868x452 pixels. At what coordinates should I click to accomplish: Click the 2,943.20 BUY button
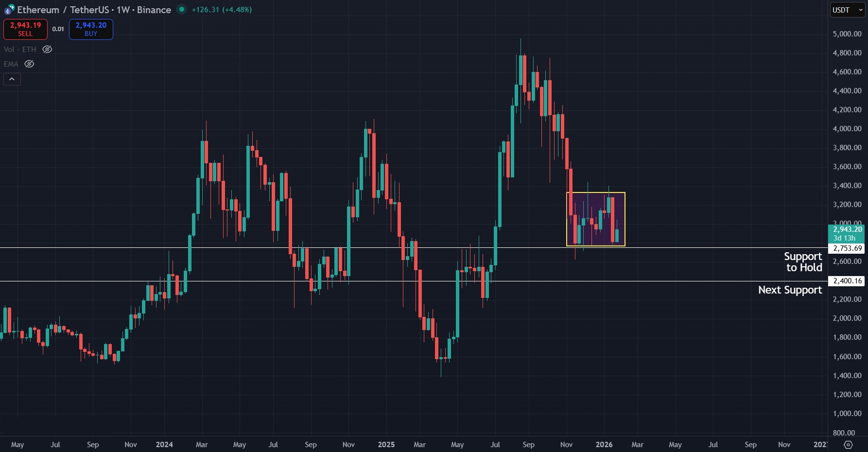[x=91, y=29]
